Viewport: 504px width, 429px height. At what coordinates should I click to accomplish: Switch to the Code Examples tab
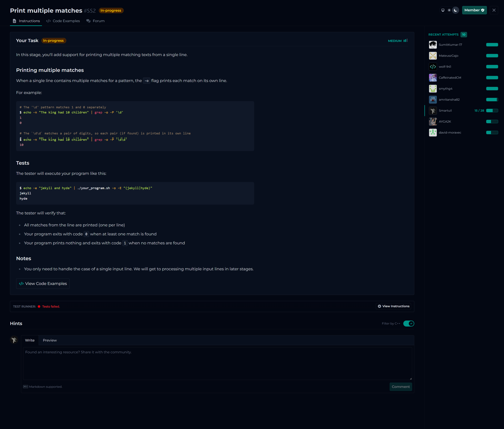[63, 21]
